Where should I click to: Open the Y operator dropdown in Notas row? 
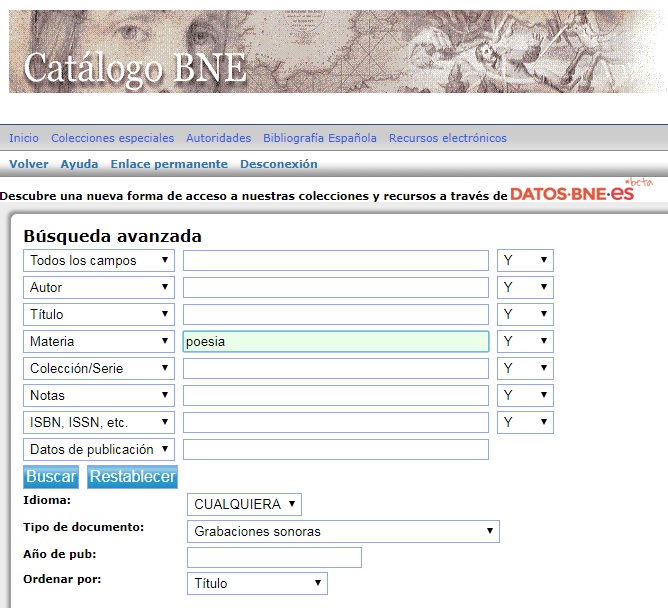pos(525,395)
